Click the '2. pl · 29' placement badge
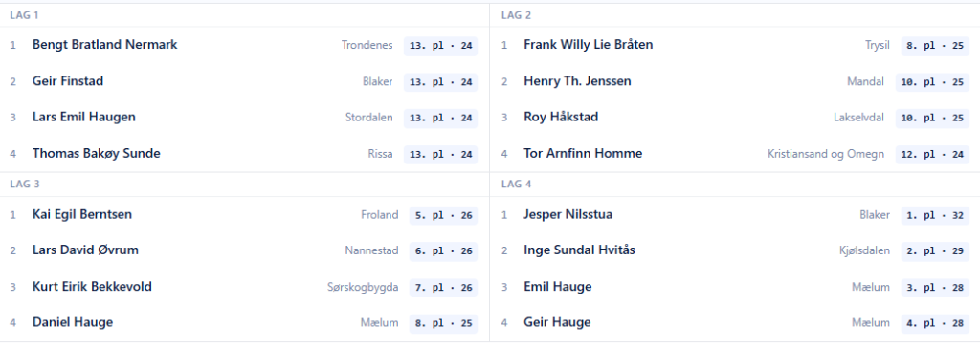The image size is (980, 348). (x=935, y=251)
